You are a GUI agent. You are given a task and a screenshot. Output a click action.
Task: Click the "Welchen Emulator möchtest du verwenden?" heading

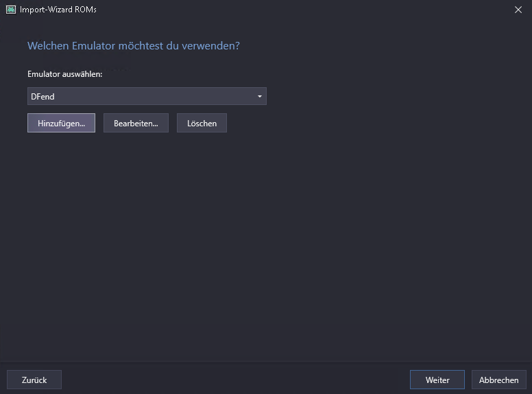(134, 46)
